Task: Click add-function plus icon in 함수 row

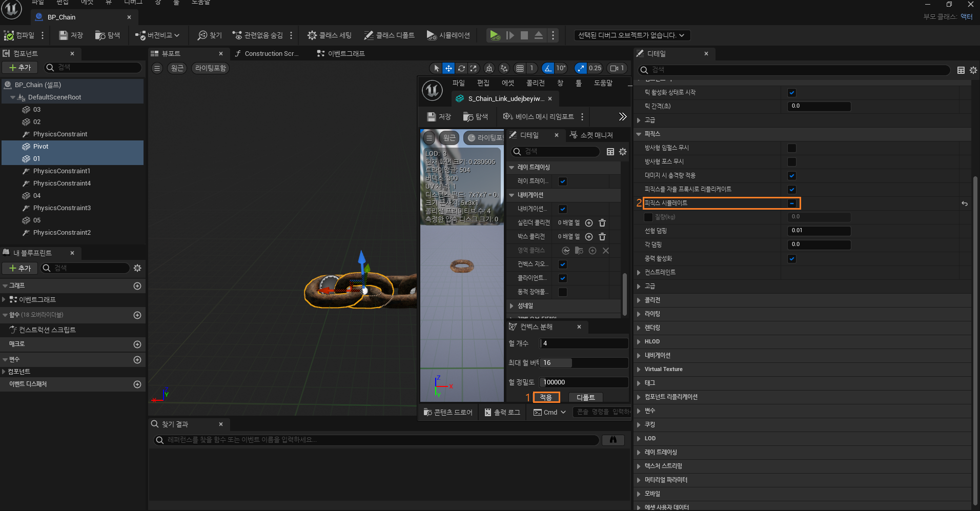Action: [x=137, y=315]
